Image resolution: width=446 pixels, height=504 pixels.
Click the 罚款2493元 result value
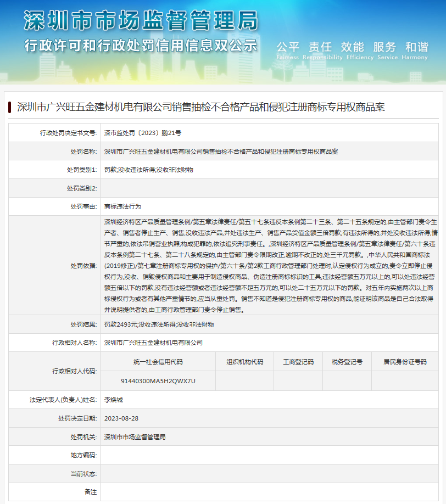159,324
